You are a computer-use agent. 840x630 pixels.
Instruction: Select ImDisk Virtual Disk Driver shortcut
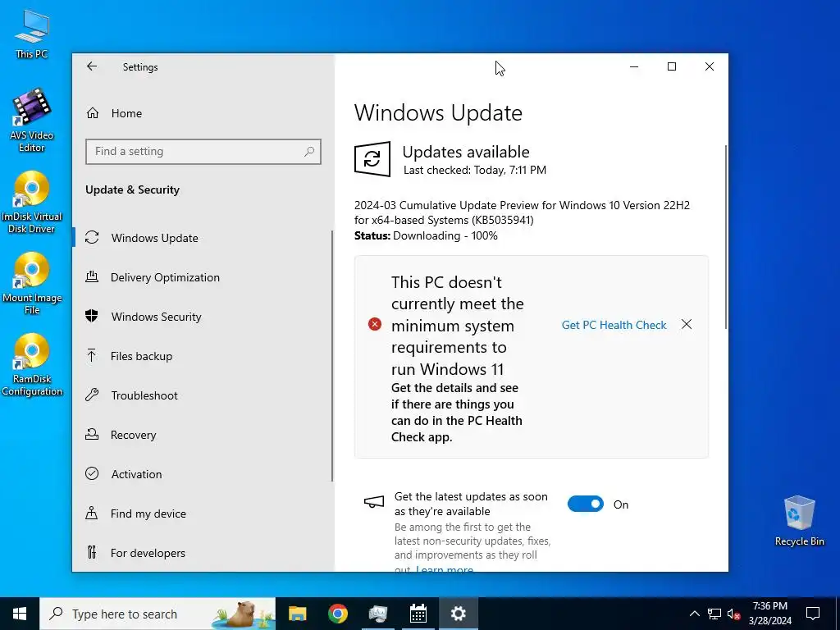32,203
